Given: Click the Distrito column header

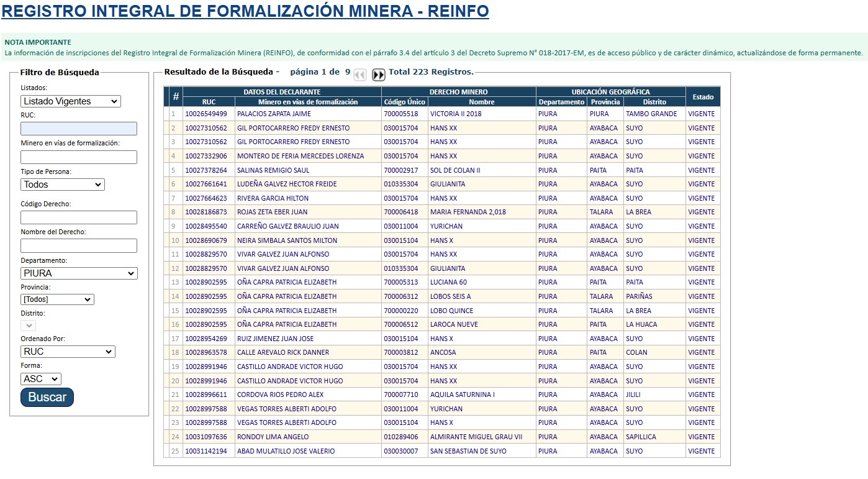Looking at the screenshot, I should click(654, 102).
